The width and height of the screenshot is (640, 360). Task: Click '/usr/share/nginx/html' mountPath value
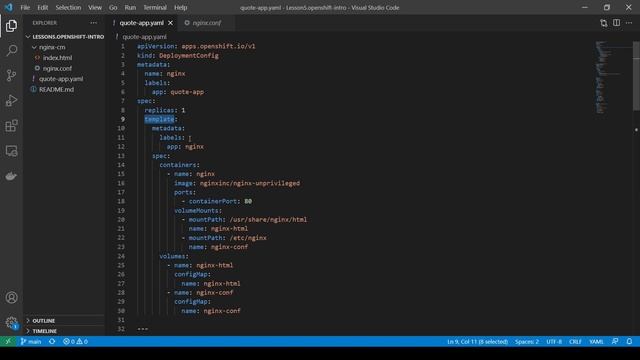coord(268,220)
